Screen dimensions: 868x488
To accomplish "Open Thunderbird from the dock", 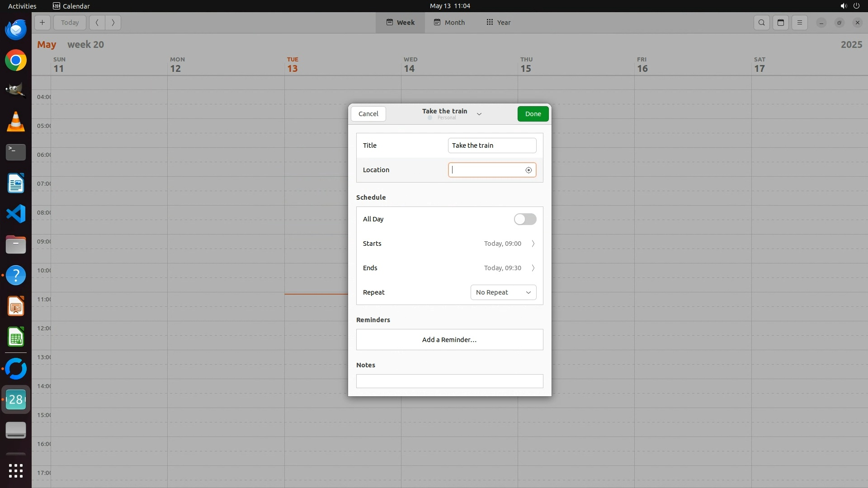I will pyautogui.click(x=16, y=30).
